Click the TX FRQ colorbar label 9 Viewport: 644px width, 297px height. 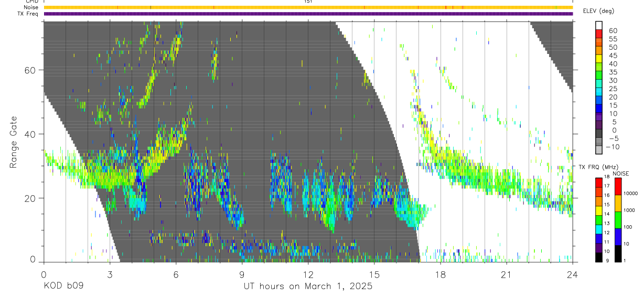pos(607,261)
